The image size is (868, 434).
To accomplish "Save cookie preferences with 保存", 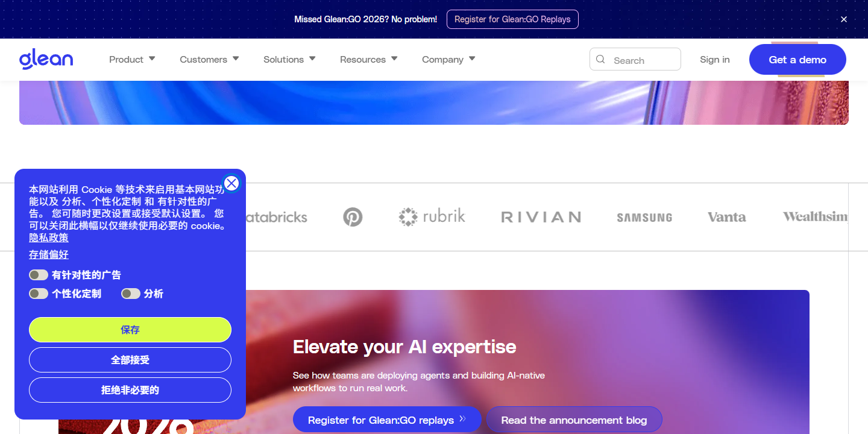I will [130, 330].
